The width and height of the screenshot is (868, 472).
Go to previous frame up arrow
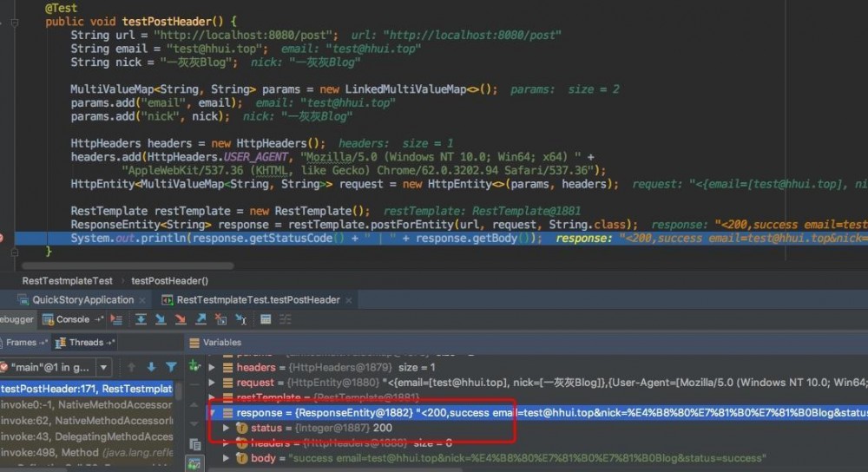point(131,367)
